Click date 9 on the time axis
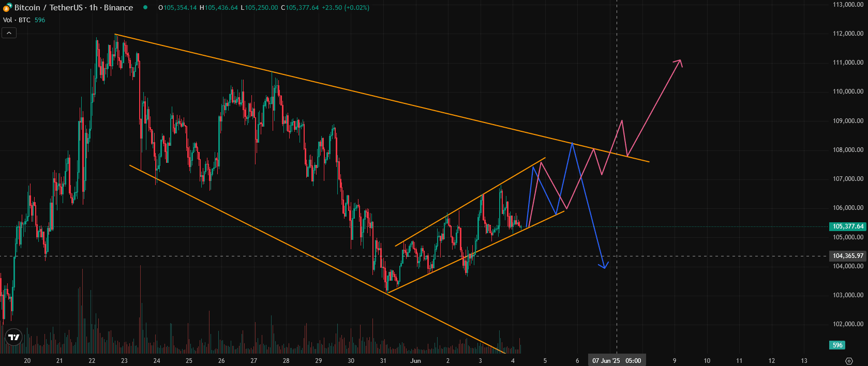This screenshot has height=366, width=868. click(x=675, y=361)
